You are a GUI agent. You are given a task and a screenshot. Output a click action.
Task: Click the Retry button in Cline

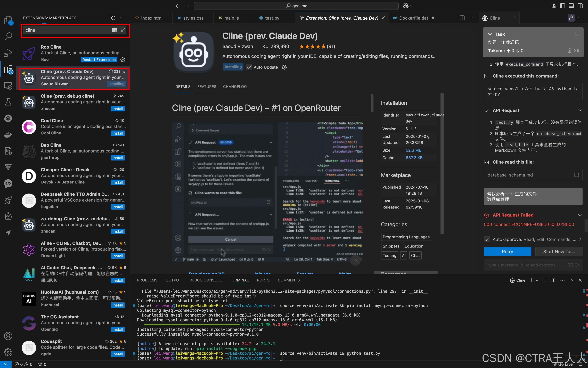[x=507, y=251]
